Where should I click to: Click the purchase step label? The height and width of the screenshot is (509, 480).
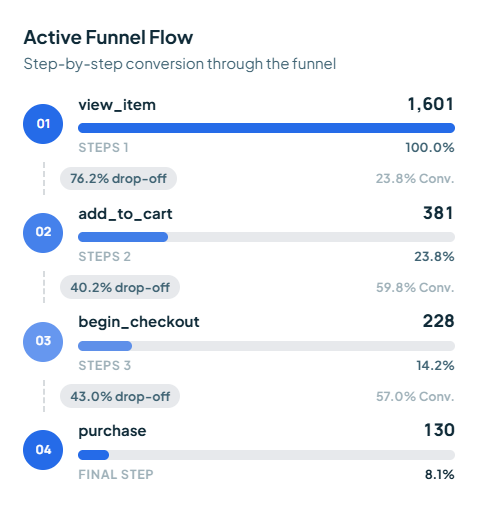(x=112, y=431)
